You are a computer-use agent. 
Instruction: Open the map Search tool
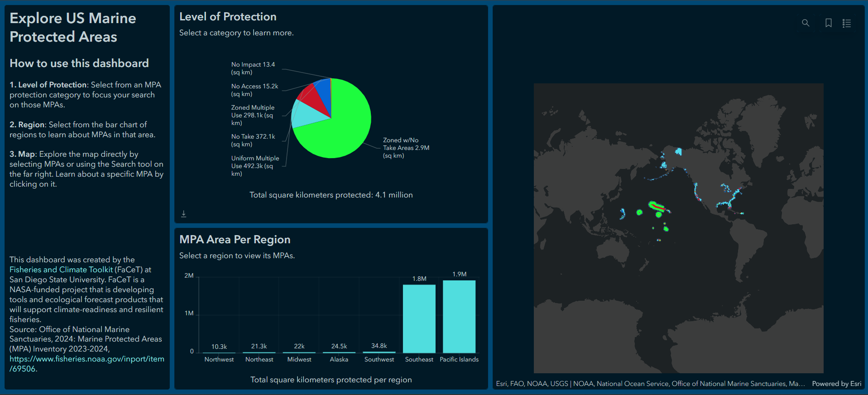(806, 23)
